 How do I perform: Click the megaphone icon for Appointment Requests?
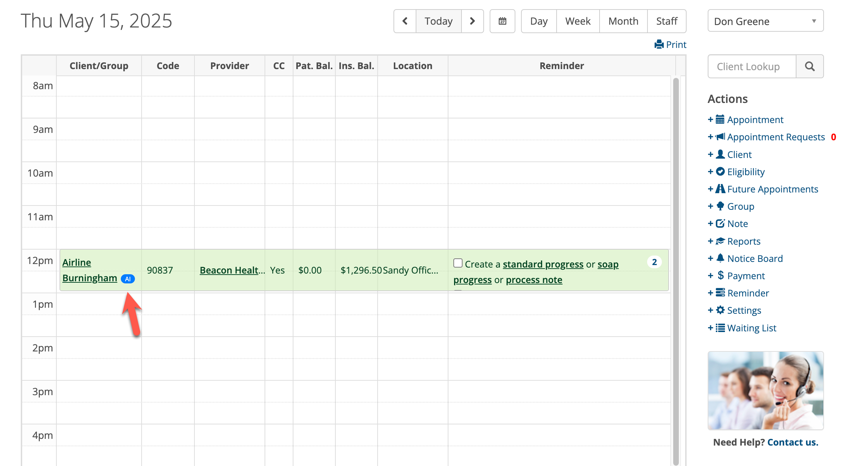tap(720, 137)
